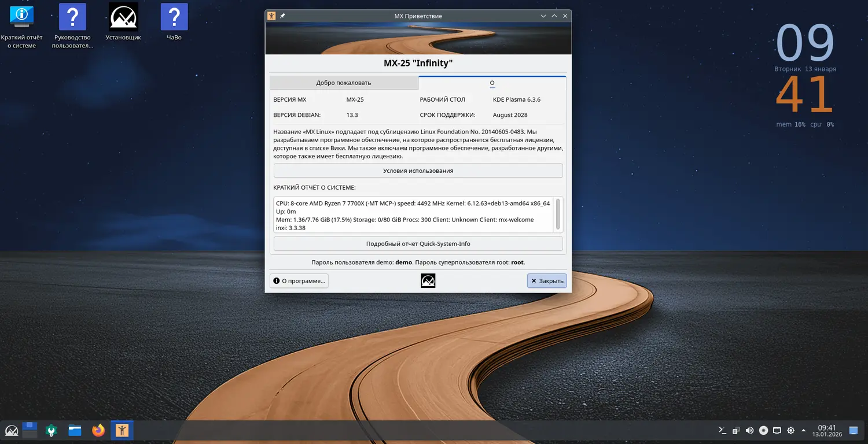Click the shade chevron on the titlebar

(543, 16)
